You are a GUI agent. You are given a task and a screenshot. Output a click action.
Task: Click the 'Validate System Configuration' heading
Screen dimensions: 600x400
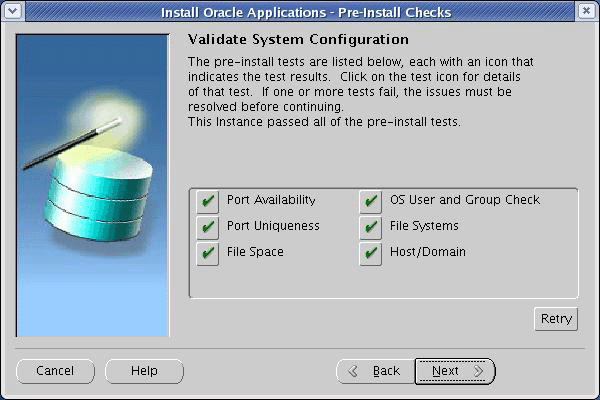tap(298, 39)
